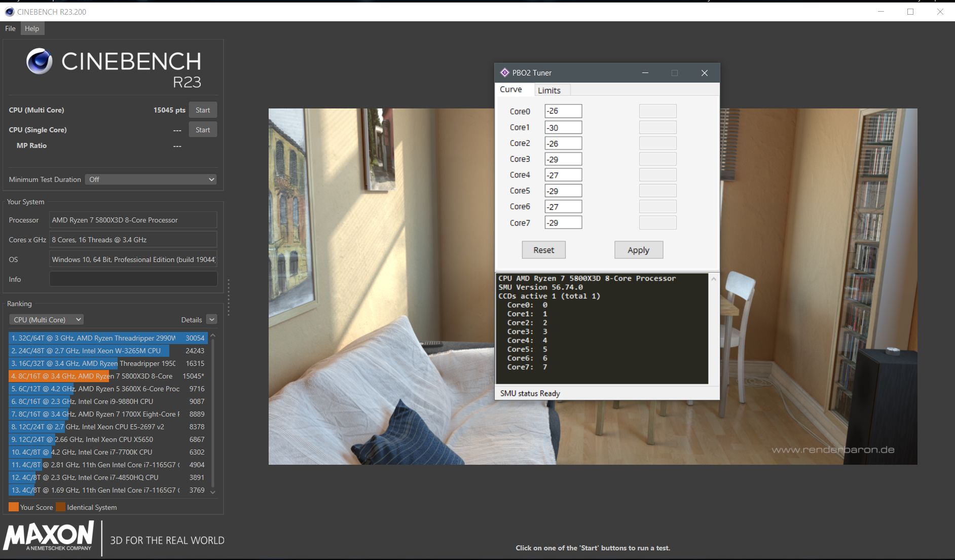
Task: Select the Intel Core i7-7700K ranking row
Action: pyautogui.click(x=108, y=452)
